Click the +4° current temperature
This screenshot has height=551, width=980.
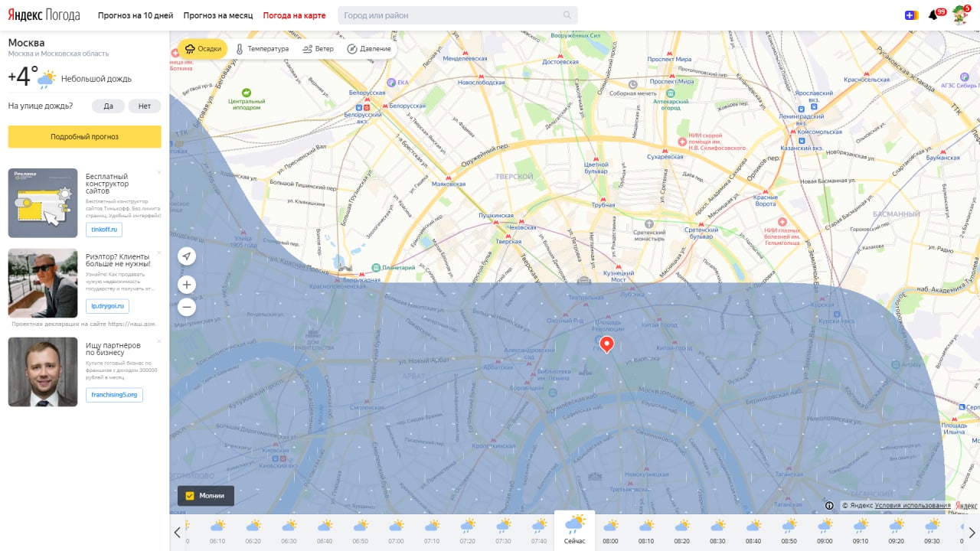[24, 77]
